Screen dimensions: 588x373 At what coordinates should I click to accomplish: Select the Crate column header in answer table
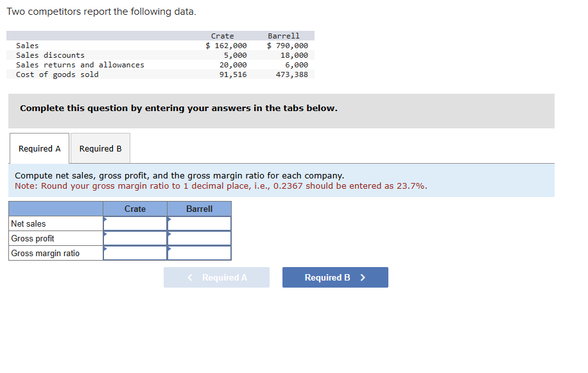click(135, 209)
